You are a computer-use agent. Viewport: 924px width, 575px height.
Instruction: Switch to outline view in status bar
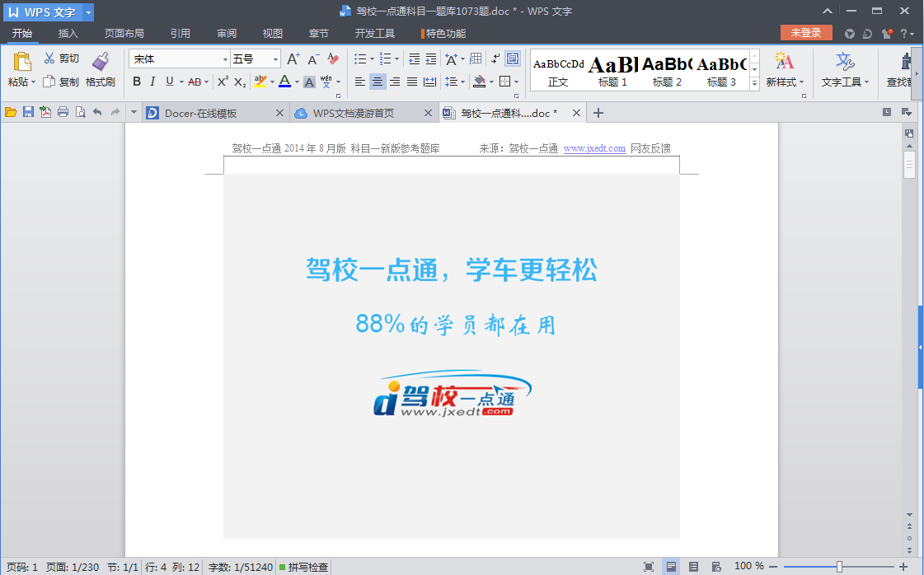pos(693,567)
